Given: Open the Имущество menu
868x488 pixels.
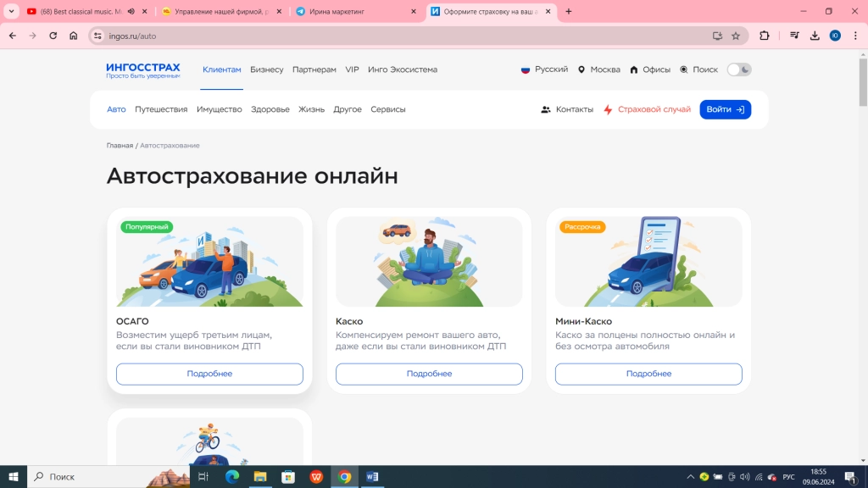Looking at the screenshot, I should pyautogui.click(x=220, y=109).
